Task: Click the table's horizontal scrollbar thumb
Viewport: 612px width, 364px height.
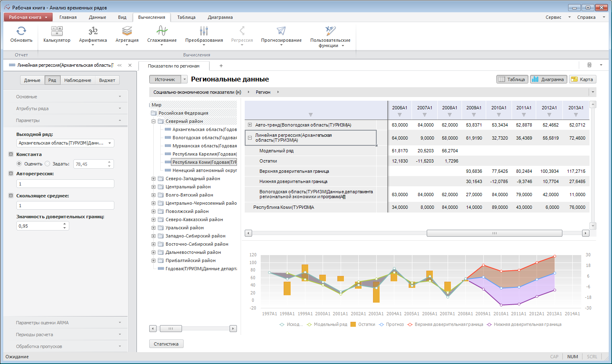Action: coord(494,233)
